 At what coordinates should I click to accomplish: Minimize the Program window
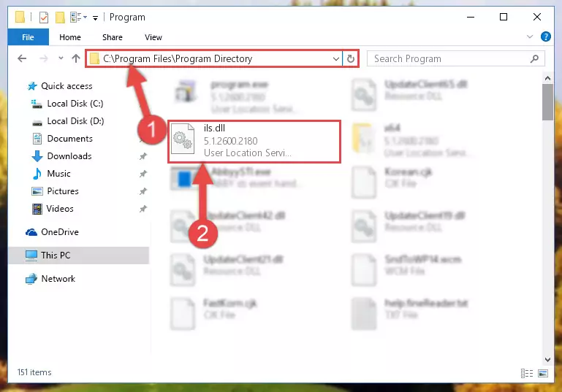click(471, 17)
